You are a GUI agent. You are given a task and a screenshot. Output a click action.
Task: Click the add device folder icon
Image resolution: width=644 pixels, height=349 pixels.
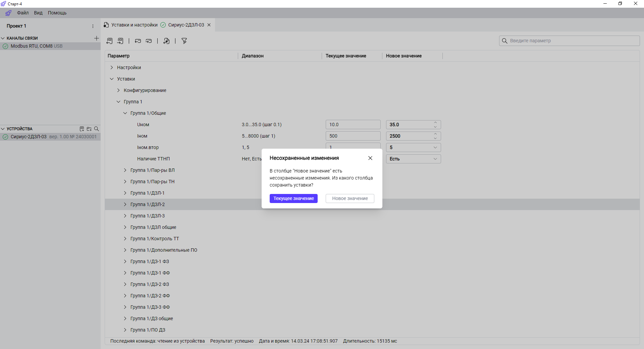coord(89,129)
